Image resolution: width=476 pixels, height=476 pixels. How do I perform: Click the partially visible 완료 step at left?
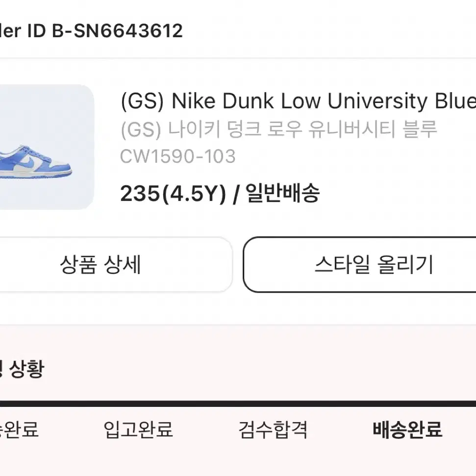[19, 429]
